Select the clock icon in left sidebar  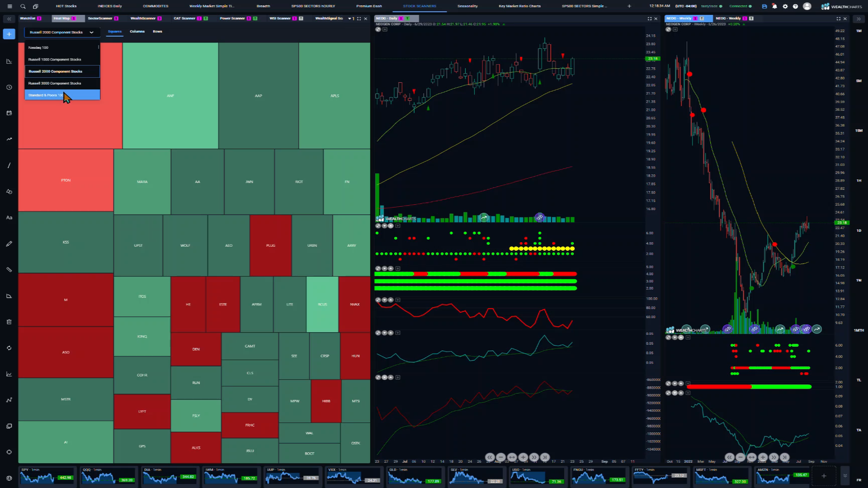point(9,87)
